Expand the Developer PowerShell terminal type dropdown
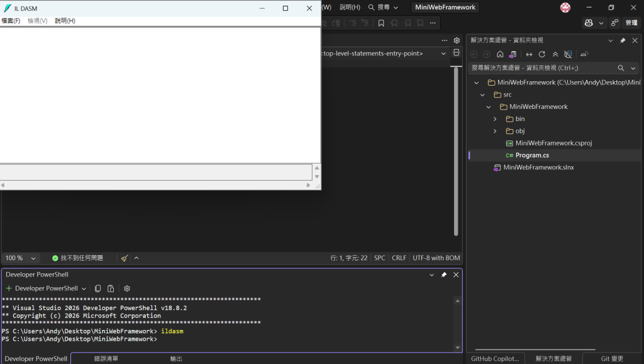This screenshot has height=364, width=644. [84, 288]
